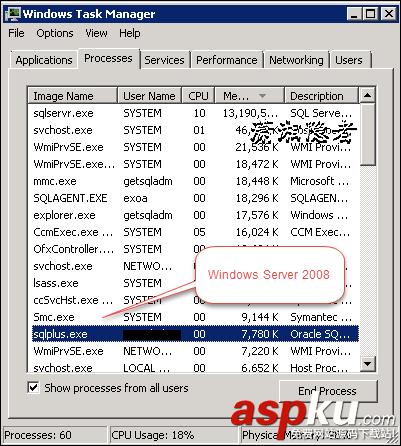Image resolution: width=401 pixels, height=446 pixels.
Task: Select WmiPrvSE.exe with 18,472 K memory
Action: (195, 164)
